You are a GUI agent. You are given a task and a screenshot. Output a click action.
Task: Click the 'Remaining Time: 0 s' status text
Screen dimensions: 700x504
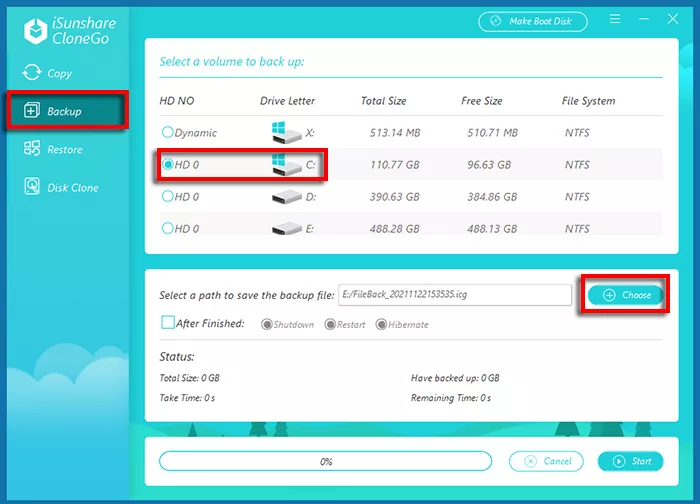click(x=451, y=397)
